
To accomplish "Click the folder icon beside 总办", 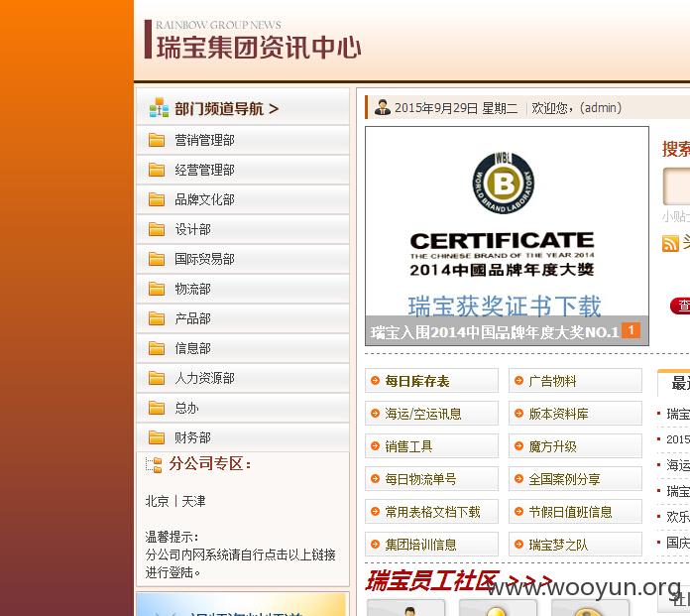I will pos(157,408).
